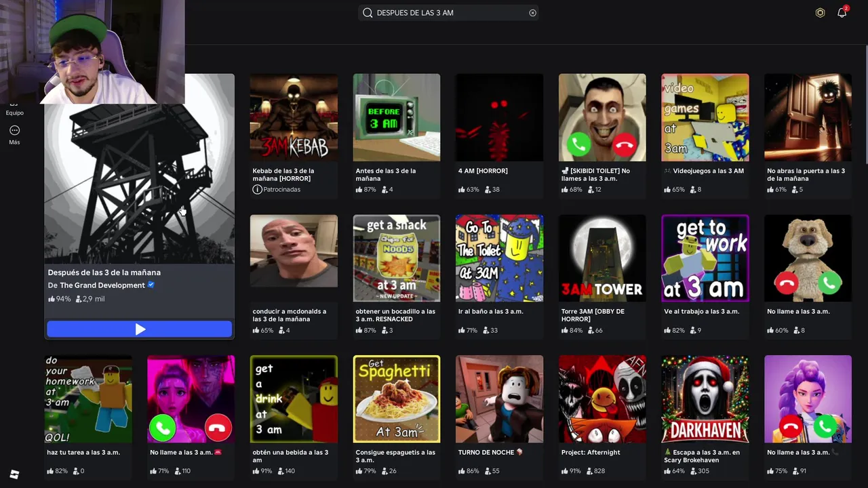This screenshot has height=488, width=868.
Task: Open the No abras la puerta thumbnail
Action: [x=808, y=117]
